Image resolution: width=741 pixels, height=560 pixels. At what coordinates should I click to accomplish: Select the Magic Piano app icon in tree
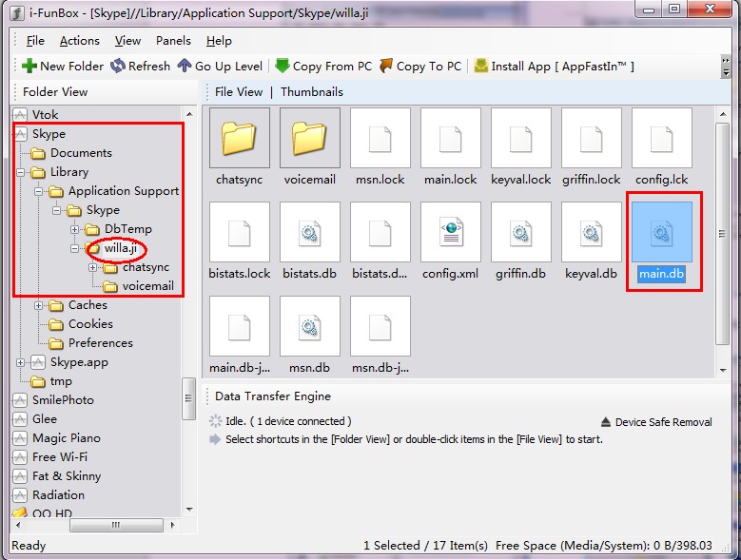pyautogui.click(x=20, y=438)
